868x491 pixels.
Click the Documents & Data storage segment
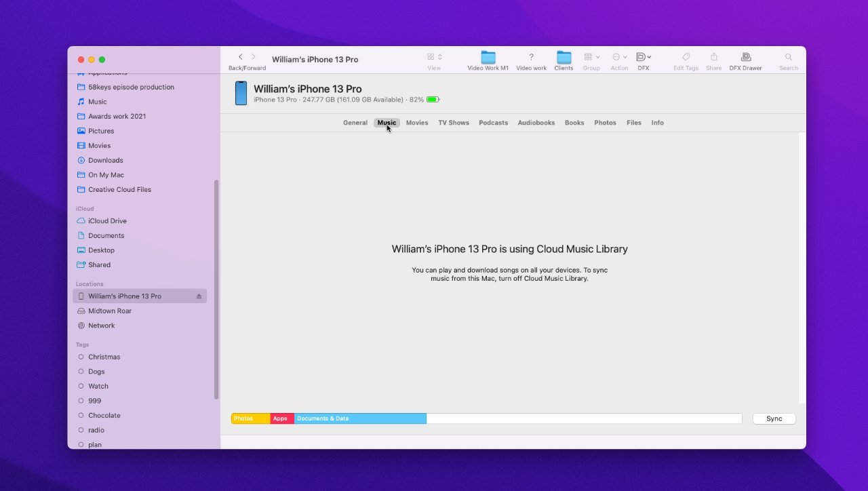(x=360, y=418)
